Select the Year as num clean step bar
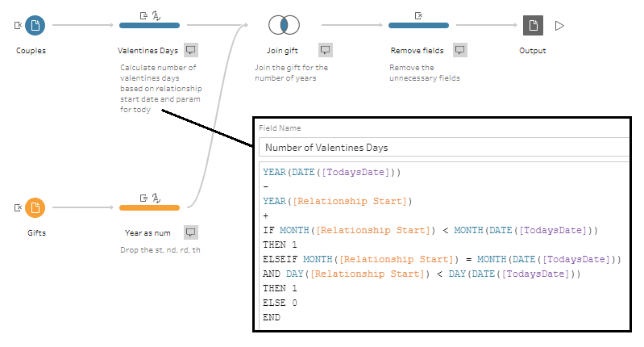644x347 pixels. [x=149, y=208]
